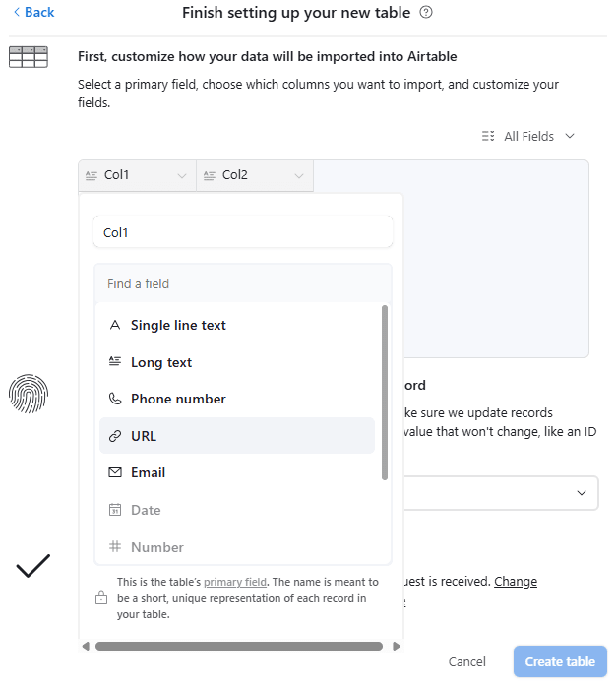The height and width of the screenshot is (682, 616).
Task: Click the lock icon near primary field note
Action: [x=100, y=597]
